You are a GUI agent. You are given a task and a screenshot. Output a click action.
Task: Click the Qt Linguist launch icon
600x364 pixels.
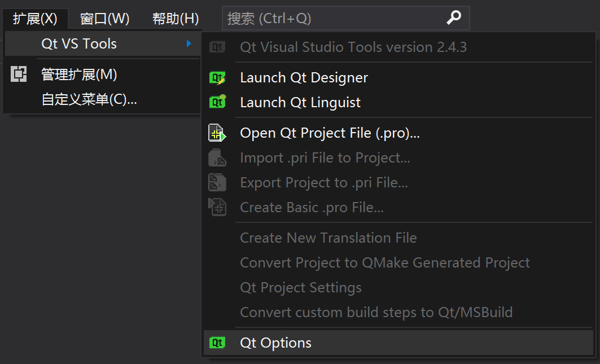[x=217, y=102]
